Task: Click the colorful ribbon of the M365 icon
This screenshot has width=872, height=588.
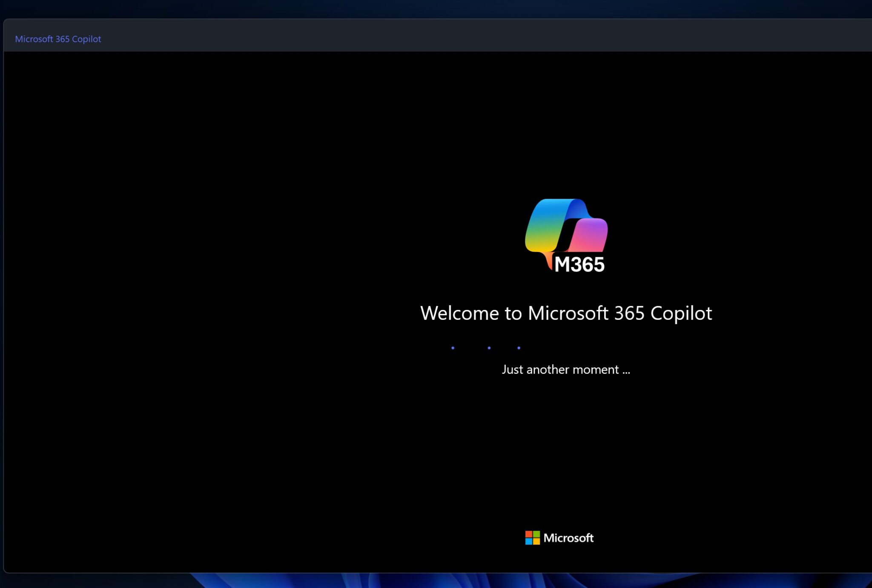Action: pos(554,226)
